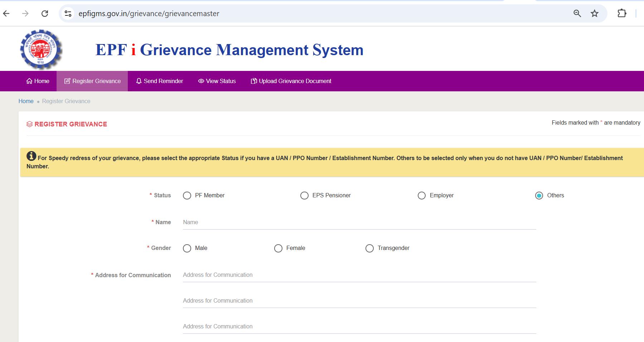Focus the third Address for Communication field
Image resolution: width=644 pixels, height=342 pixels.
(359, 327)
